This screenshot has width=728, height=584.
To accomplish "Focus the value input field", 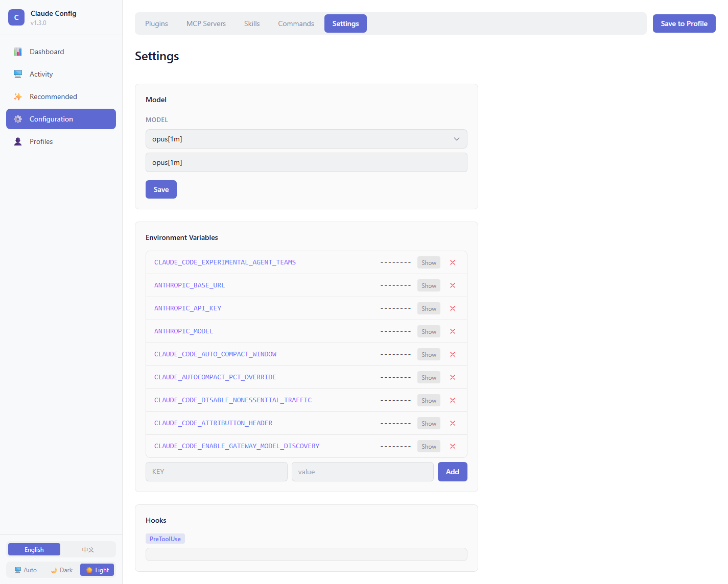I will pos(363,472).
